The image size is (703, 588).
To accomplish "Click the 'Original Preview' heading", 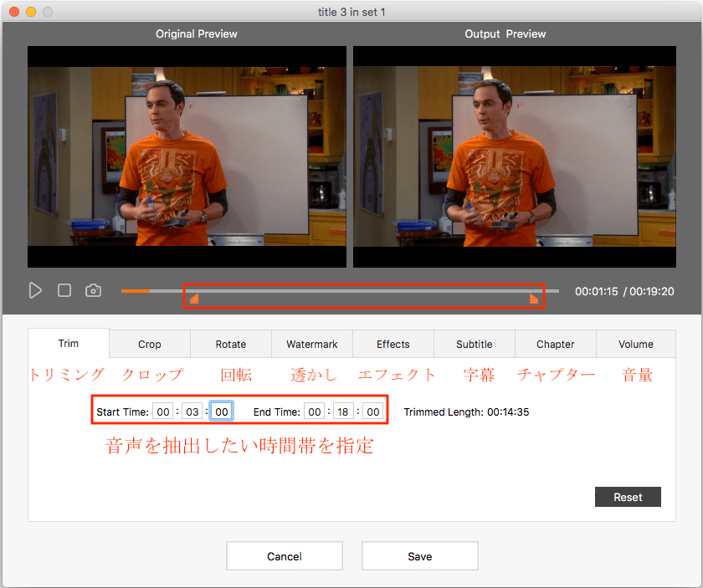I will pos(197,33).
